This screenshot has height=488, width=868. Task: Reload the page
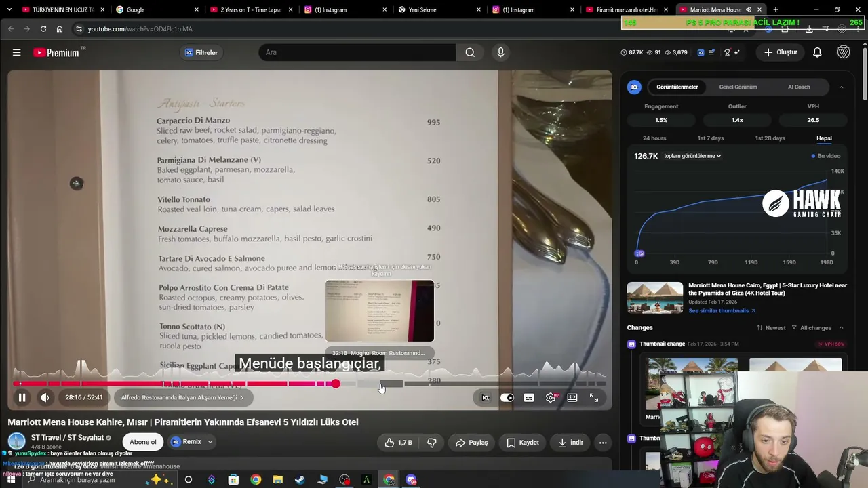tap(43, 29)
